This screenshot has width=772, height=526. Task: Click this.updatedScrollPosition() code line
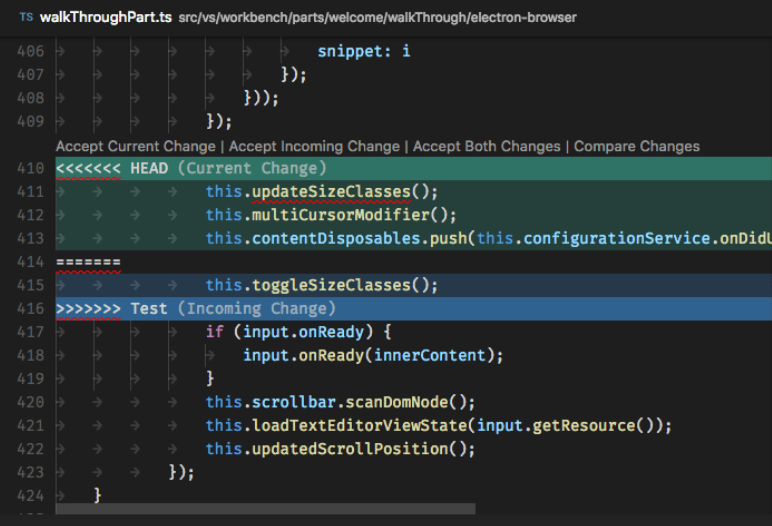(340, 449)
